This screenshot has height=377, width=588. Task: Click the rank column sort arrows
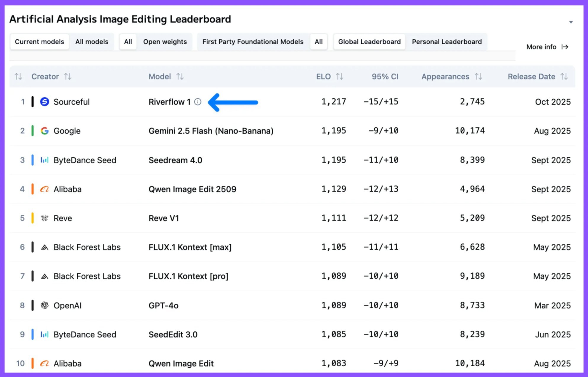point(18,77)
